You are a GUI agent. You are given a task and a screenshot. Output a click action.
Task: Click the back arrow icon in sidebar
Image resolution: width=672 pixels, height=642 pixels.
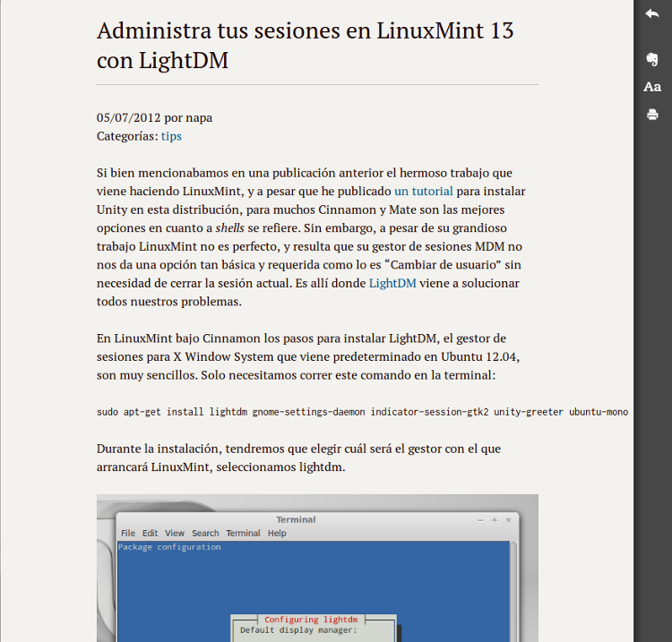(x=652, y=13)
